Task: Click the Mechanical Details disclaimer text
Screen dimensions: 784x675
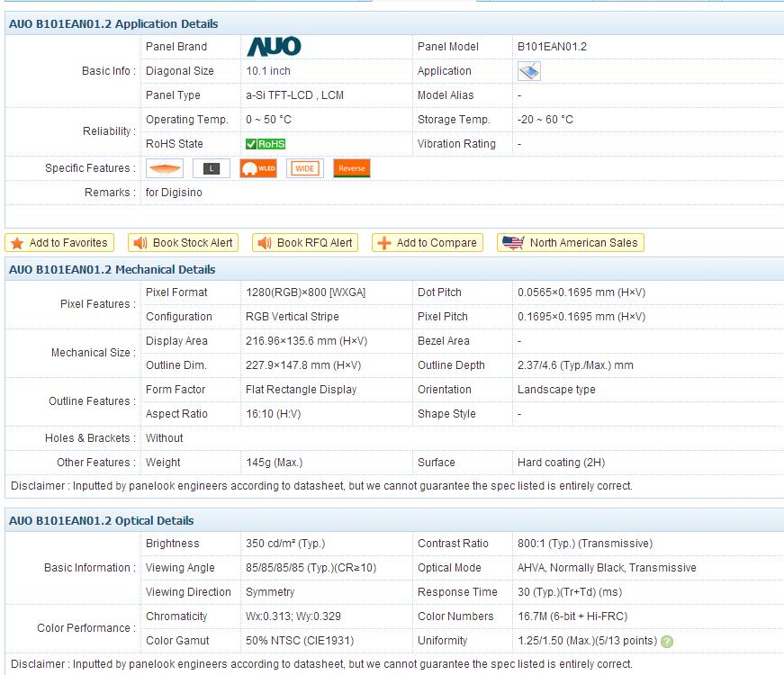Action: point(321,486)
